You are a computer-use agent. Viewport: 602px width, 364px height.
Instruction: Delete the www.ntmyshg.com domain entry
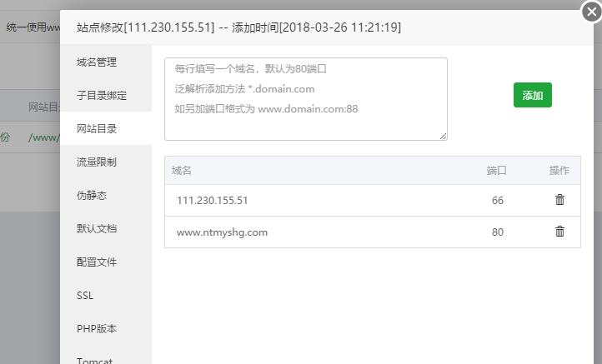pyautogui.click(x=559, y=232)
